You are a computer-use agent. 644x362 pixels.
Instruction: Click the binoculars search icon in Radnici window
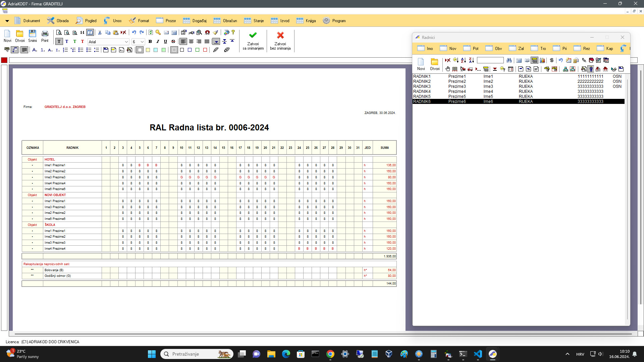point(509,60)
